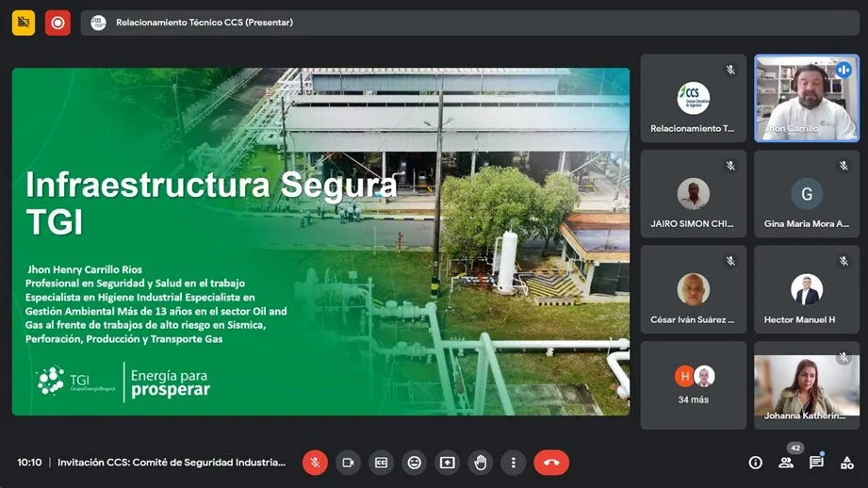Click the muted mic icon on Relacionamiento T... tile
868x488 pixels.
730,70
